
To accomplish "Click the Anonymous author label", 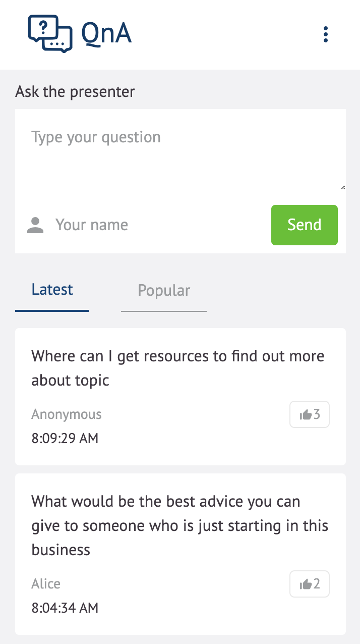I will (x=66, y=414).
